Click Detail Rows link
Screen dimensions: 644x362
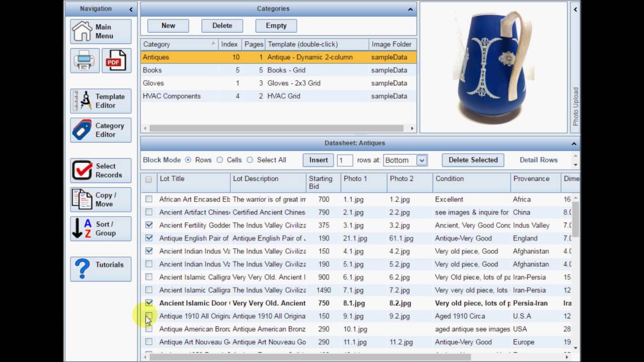[538, 160]
